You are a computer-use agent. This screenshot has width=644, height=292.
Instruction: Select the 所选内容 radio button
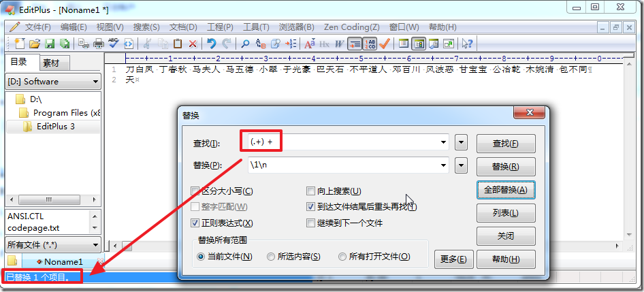click(271, 257)
